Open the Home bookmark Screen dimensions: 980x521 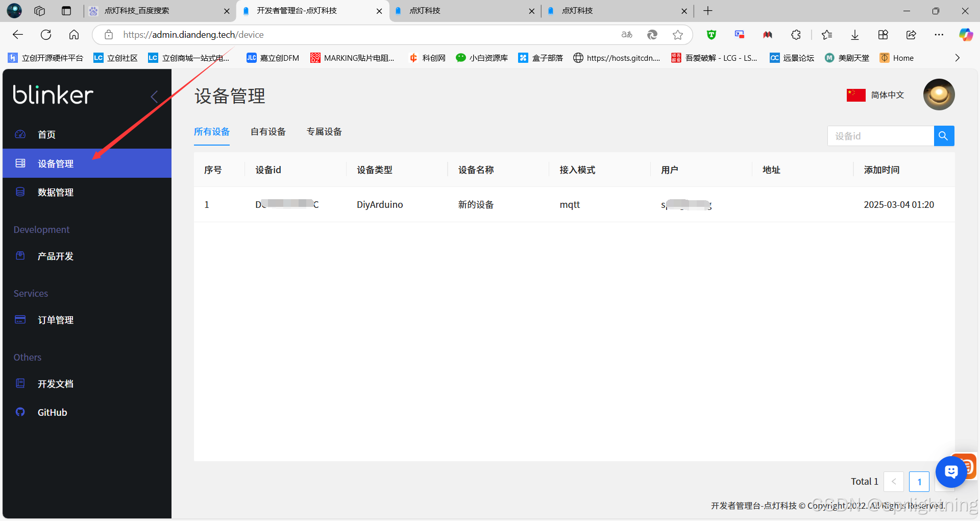(x=897, y=58)
